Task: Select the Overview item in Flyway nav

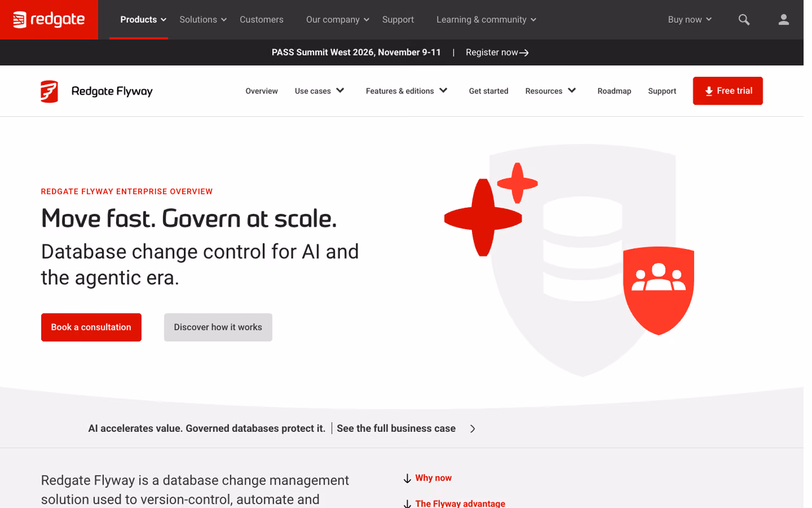Action: 261,91
